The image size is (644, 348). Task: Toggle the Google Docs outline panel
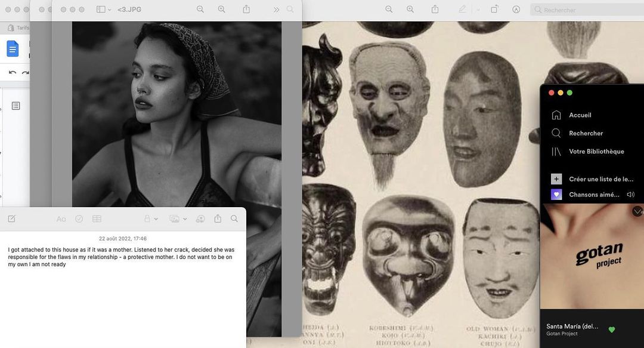coord(16,106)
